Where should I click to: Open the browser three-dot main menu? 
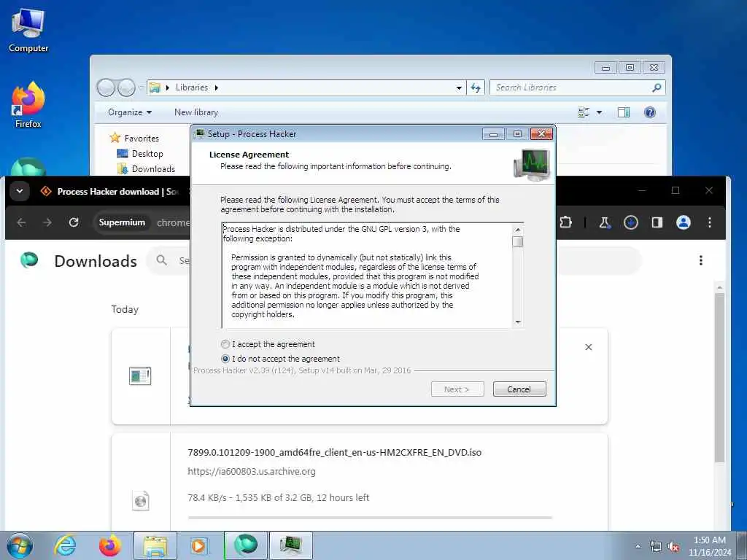tap(709, 222)
